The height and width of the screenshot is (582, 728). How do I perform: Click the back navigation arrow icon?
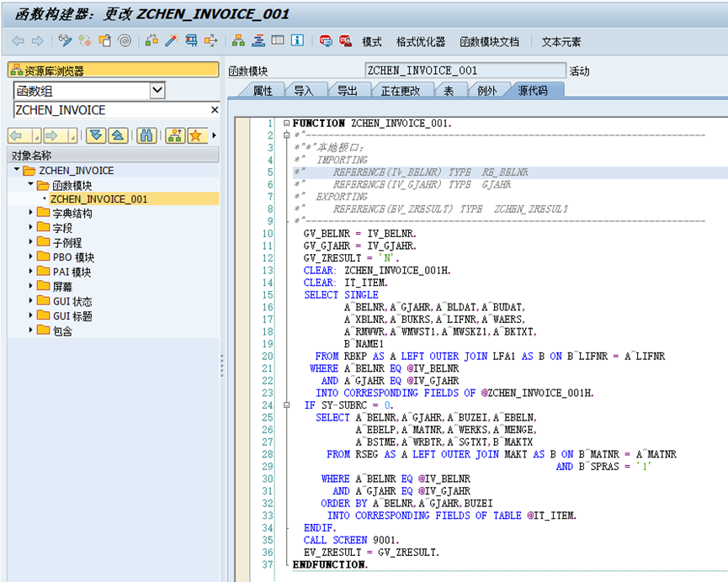coord(17,40)
